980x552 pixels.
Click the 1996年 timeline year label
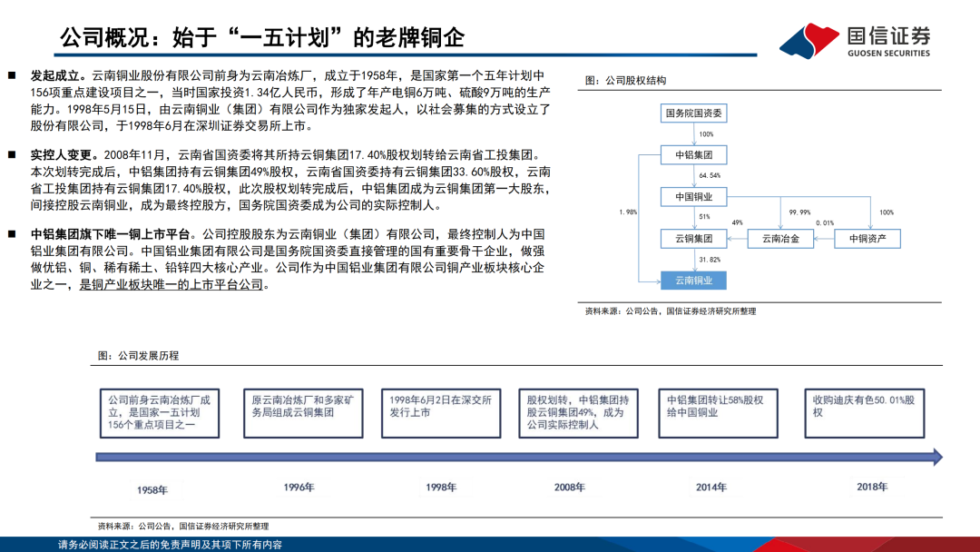click(x=299, y=488)
